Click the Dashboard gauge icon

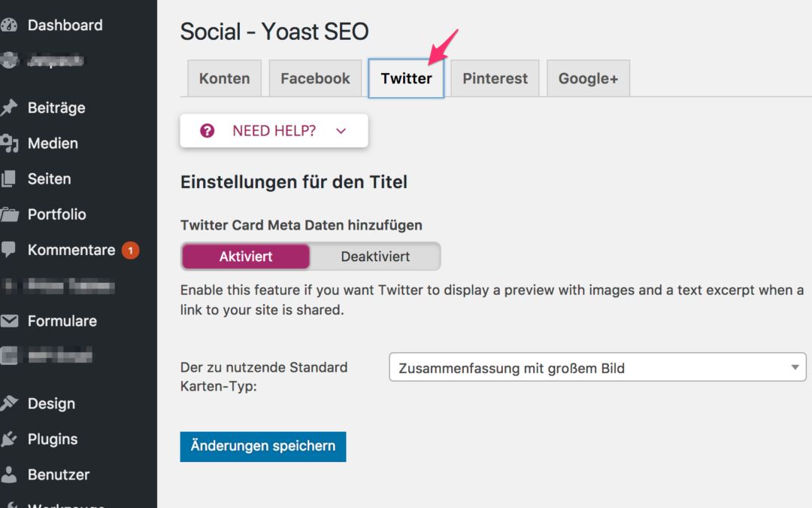click(x=8, y=26)
